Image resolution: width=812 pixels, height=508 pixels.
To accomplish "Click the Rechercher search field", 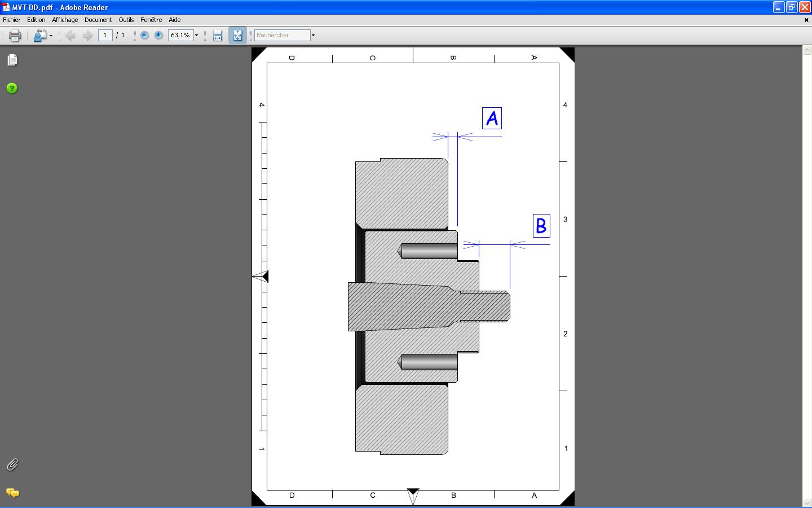I will tap(282, 35).
